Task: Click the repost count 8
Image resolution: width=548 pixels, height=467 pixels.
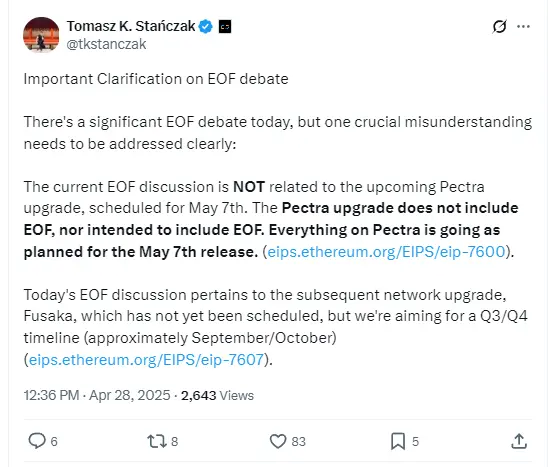Action: click(174, 441)
